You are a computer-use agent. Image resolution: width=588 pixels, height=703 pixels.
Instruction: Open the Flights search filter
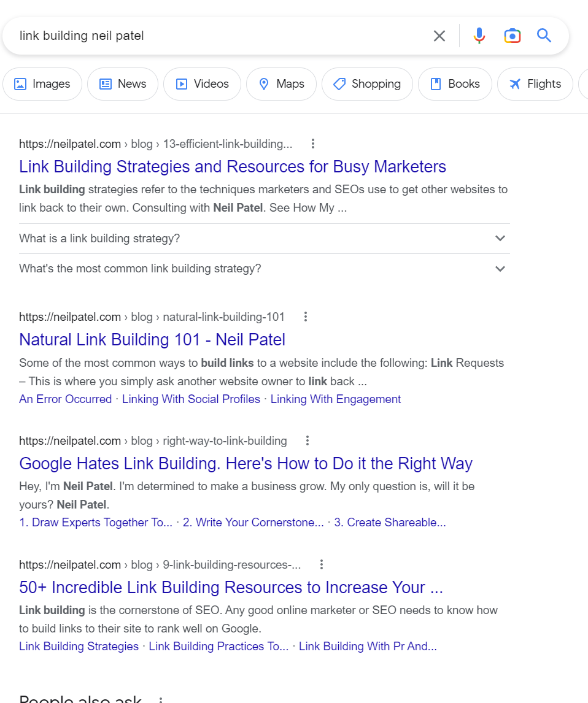click(535, 84)
